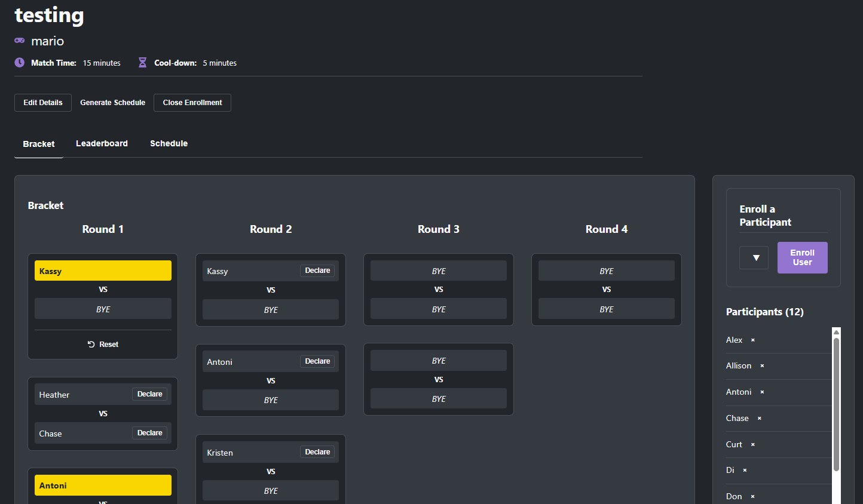Click the top BYE slot in Round 4
The image size is (863, 504).
point(607,271)
